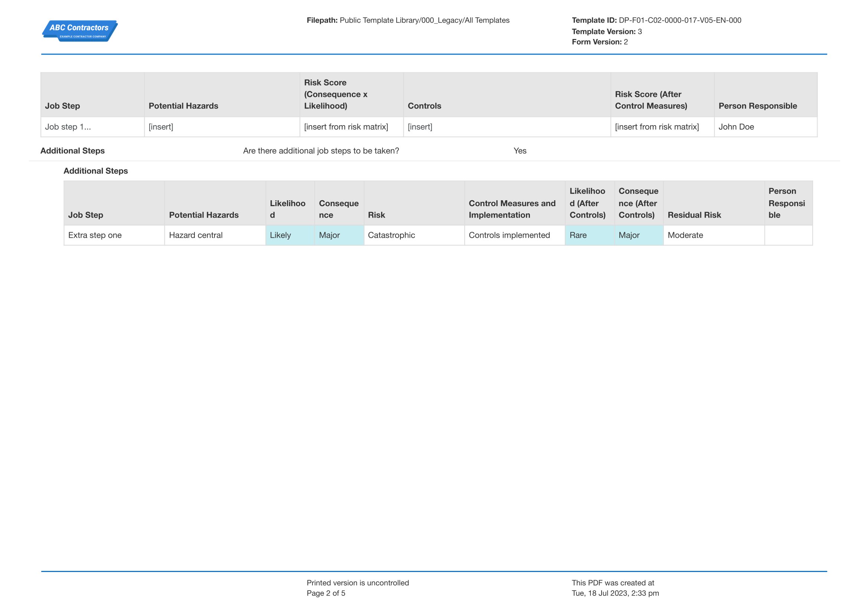Click the empty Person Responsible cell
The height and width of the screenshot is (614, 868).
click(788, 235)
